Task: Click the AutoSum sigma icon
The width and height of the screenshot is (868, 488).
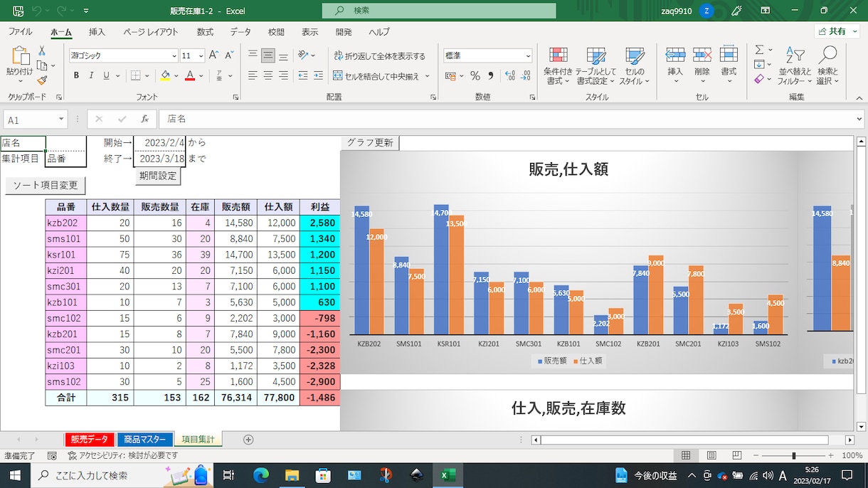Action: click(x=759, y=50)
